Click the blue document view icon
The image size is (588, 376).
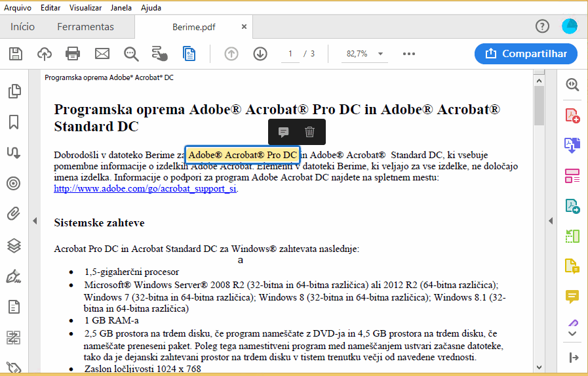pyautogui.click(x=189, y=54)
